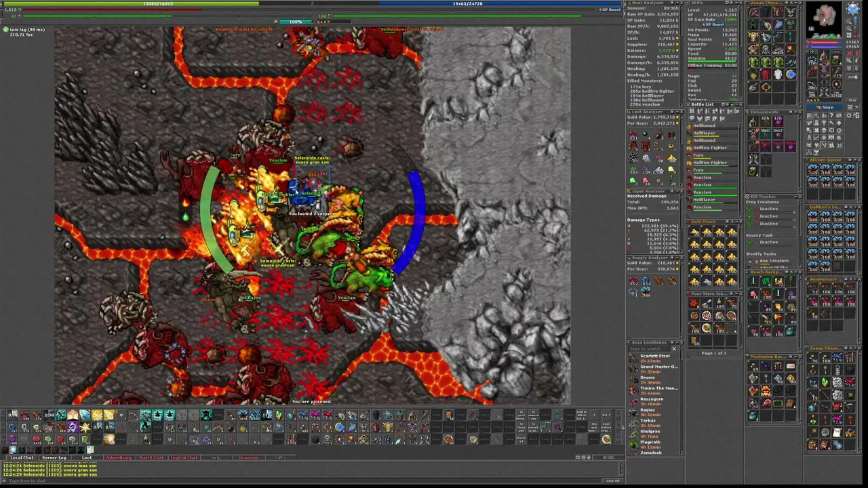Select Shulgrax boss entry
This screenshot has width=868, height=488.
coord(653,434)
